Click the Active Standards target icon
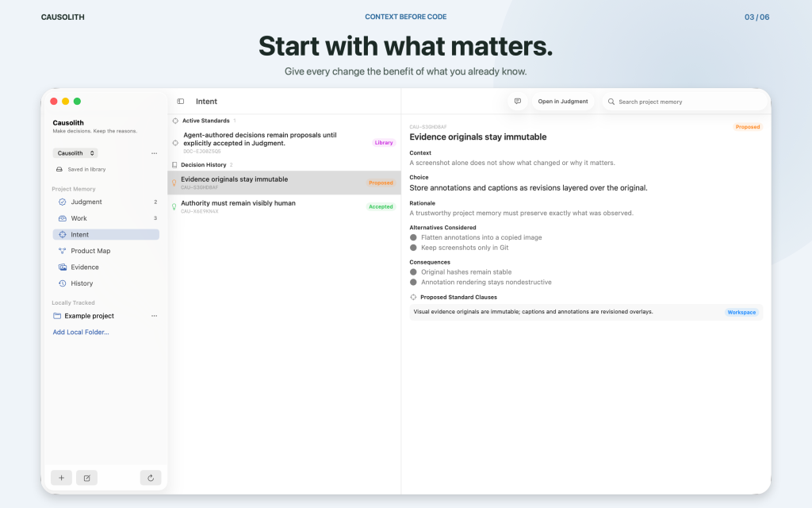Image resolution: width=812 pixels, height=508 pixels. point(175,121)
